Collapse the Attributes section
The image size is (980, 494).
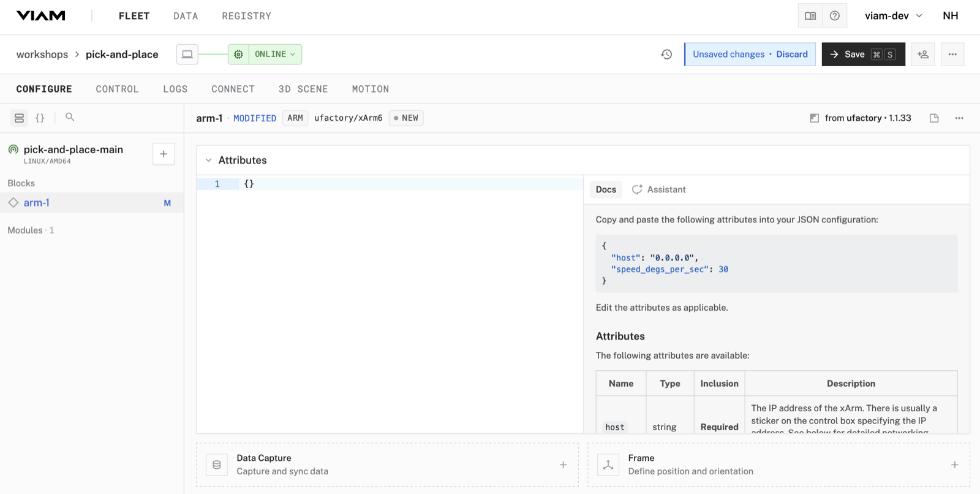[209, 161]
